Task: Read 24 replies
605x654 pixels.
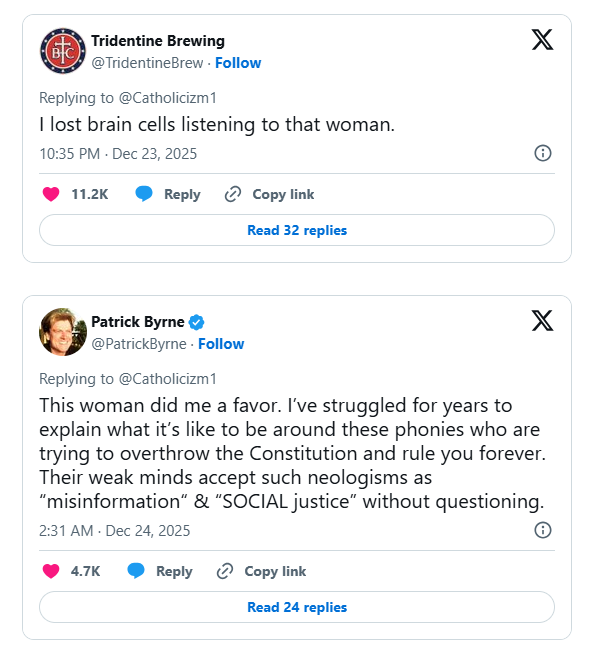Action: 297,607
